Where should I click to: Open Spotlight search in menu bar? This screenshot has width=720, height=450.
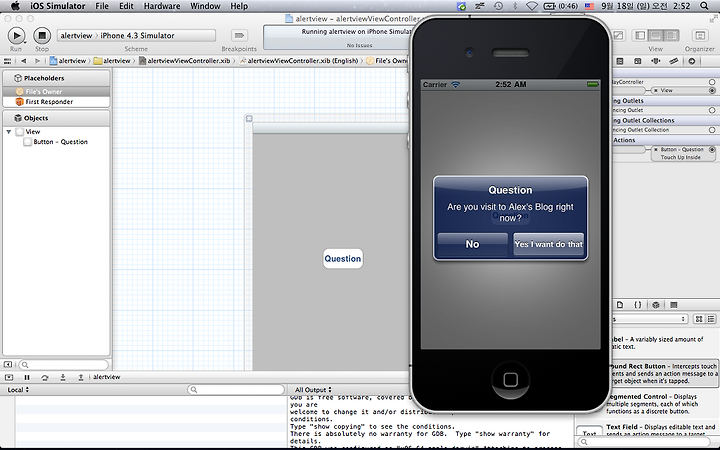coord(704,6)
